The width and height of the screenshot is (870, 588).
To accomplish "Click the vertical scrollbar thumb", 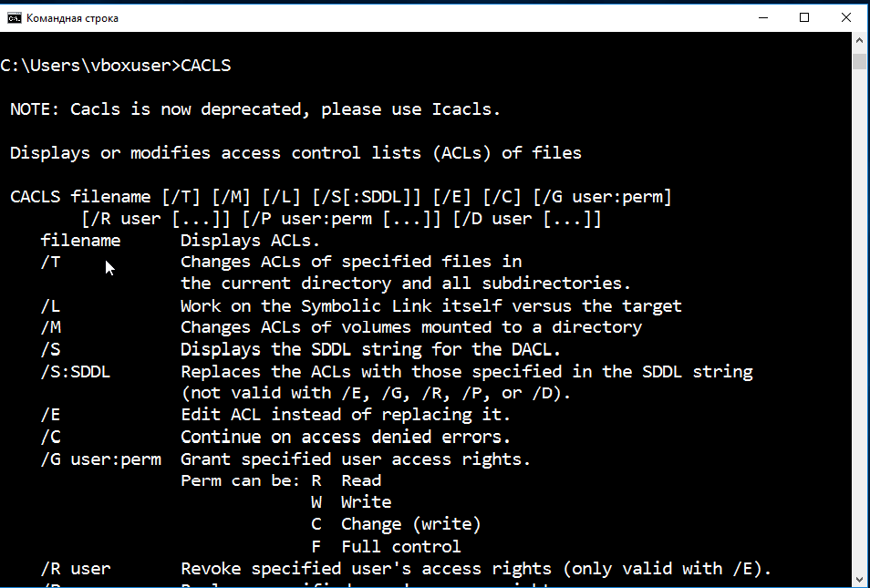I will click(859, 61).
